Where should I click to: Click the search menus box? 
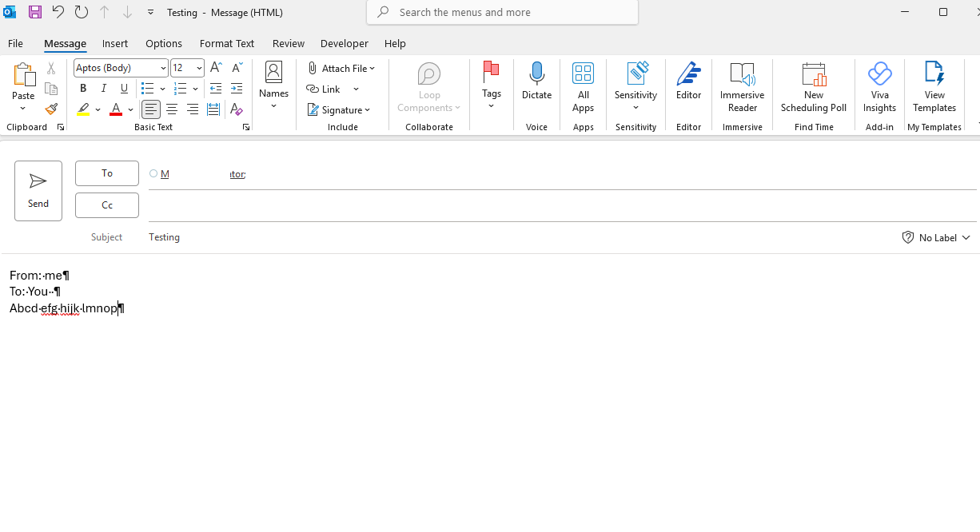coord(502,12)
